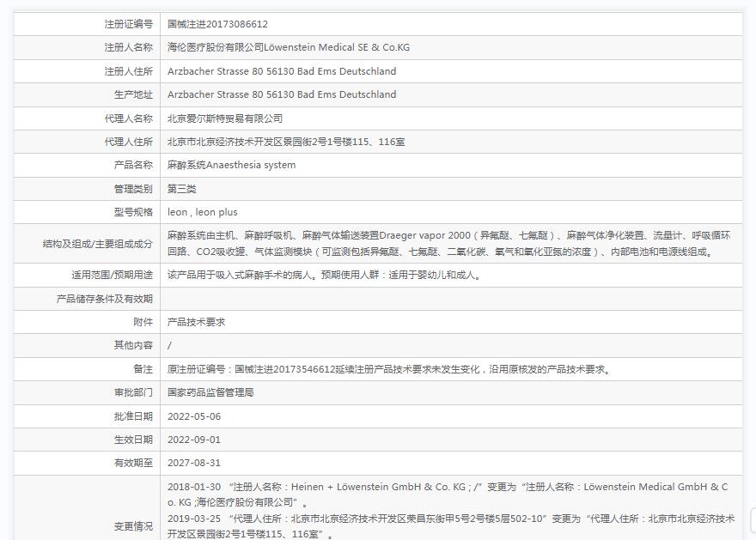This screenshot has width=756, height=540.
Task: Select agent name 北京爱尔斯特贸易有限公司
Action: tap(225, 118)
